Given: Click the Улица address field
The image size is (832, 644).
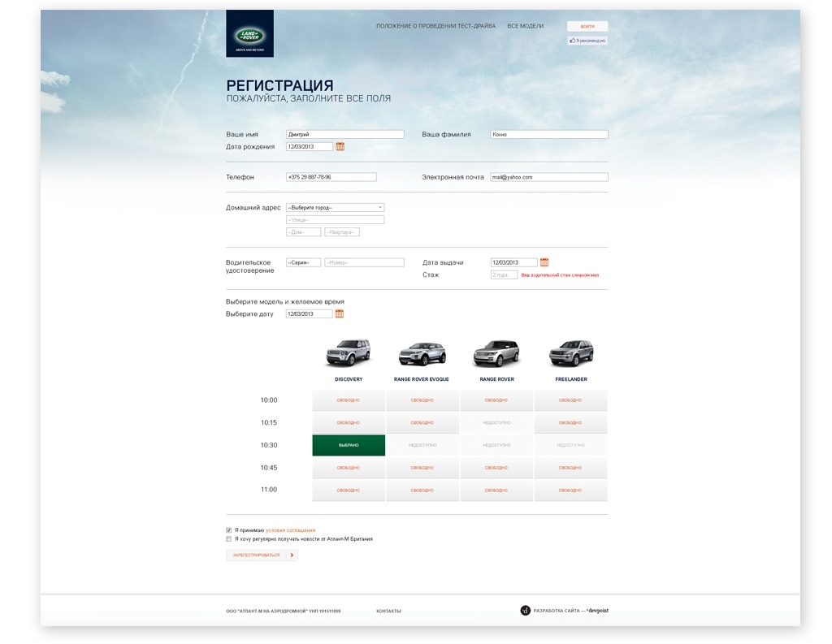Looking at the screenshot, I should pyautogui.click(x=335, y=219).
